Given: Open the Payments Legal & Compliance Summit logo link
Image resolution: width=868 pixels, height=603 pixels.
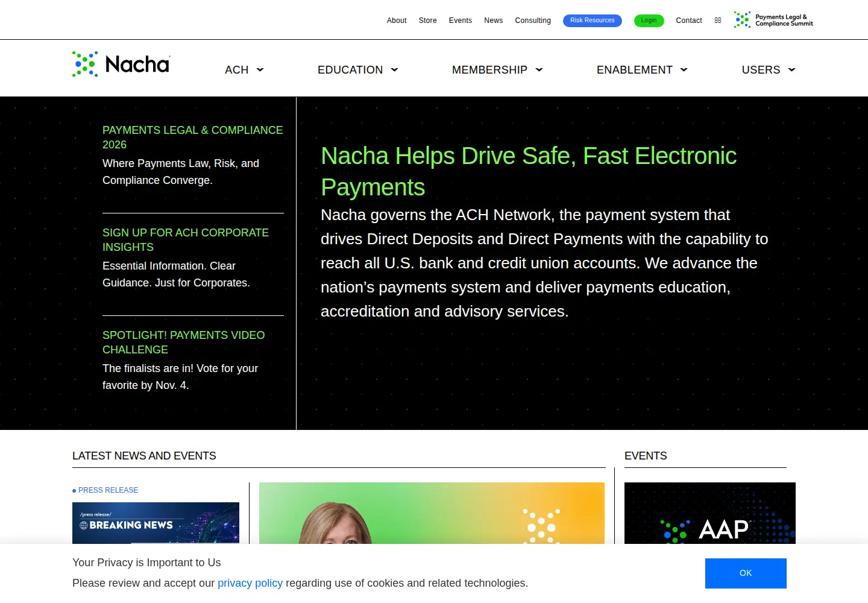Looking at the screenshot, I should click(773, 20).
